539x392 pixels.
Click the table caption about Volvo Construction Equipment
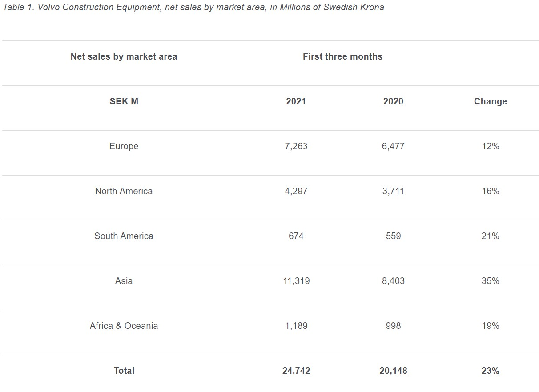click(193, 8)
